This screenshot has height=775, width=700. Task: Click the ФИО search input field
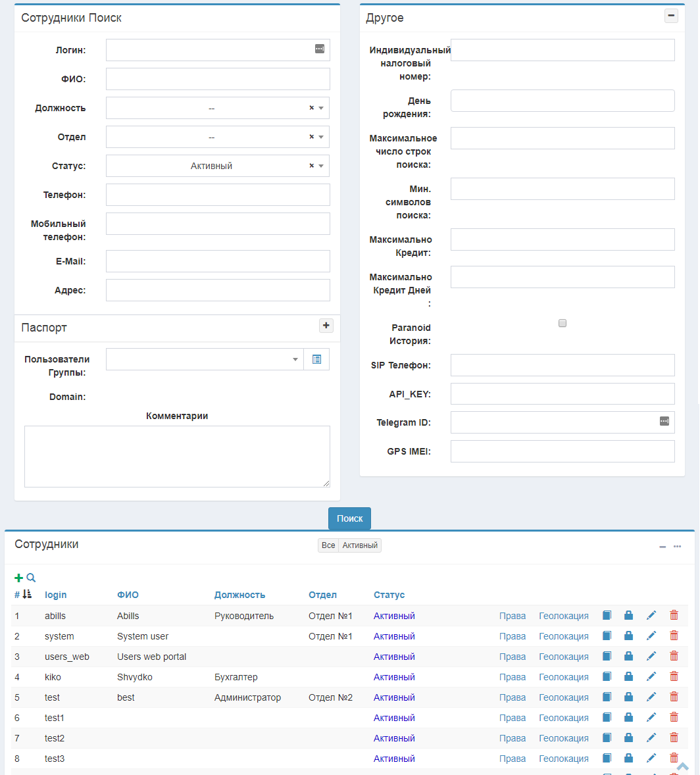pos(218,79)
